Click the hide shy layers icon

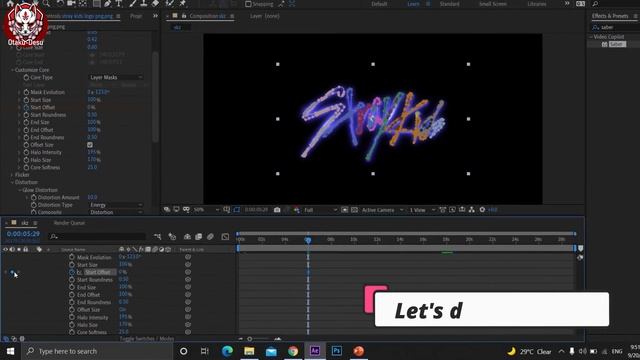coord(187,237)
